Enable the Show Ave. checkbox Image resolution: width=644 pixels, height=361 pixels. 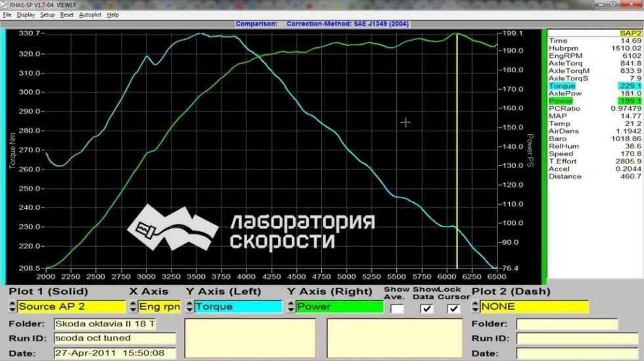click(x=397, y=308)
